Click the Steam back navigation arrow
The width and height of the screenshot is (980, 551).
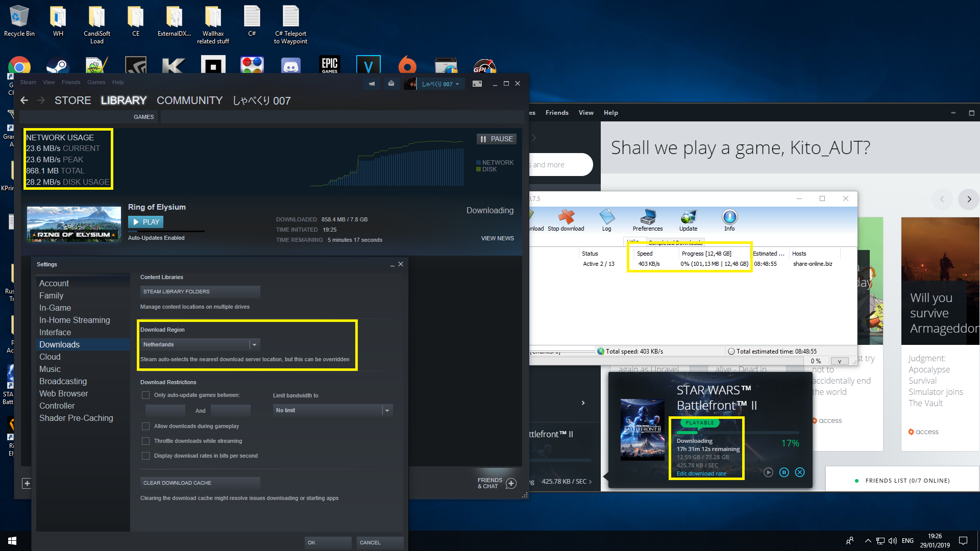pos(24,101)
